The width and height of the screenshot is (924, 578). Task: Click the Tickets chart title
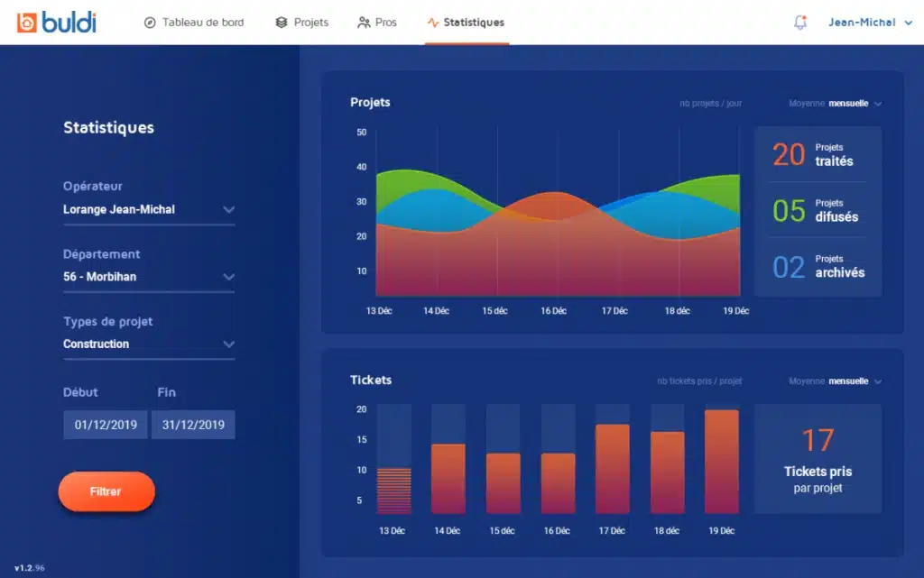371,381
